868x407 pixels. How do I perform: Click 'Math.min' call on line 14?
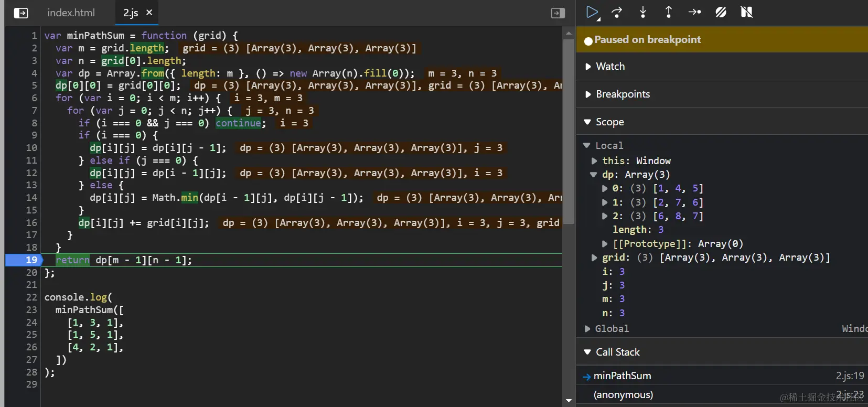[175, 198]
